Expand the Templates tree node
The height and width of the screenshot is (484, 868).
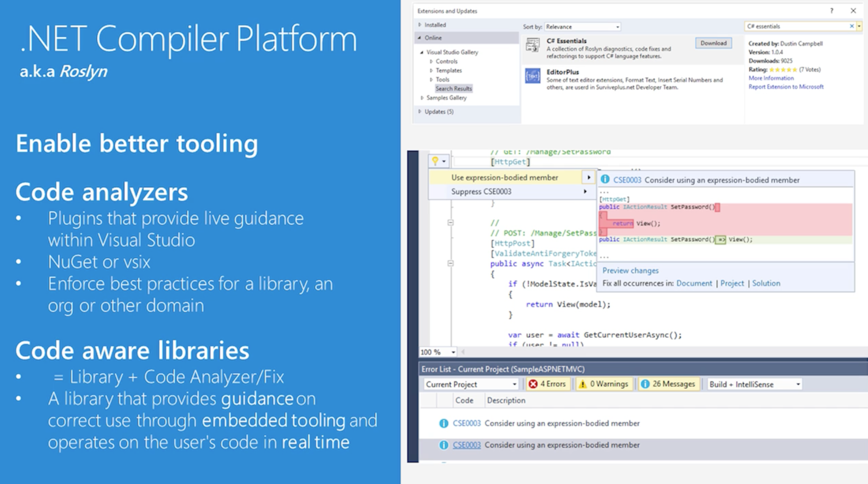431,70
